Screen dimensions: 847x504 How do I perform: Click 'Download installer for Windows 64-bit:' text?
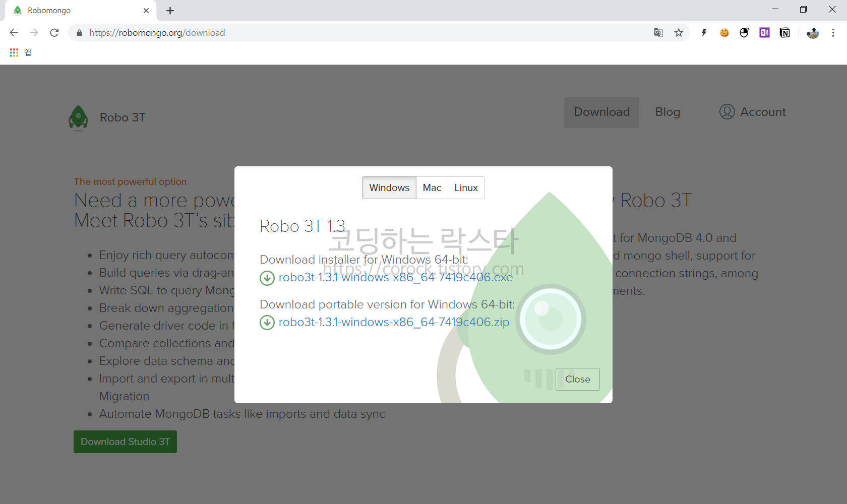(x=364, y=260)
